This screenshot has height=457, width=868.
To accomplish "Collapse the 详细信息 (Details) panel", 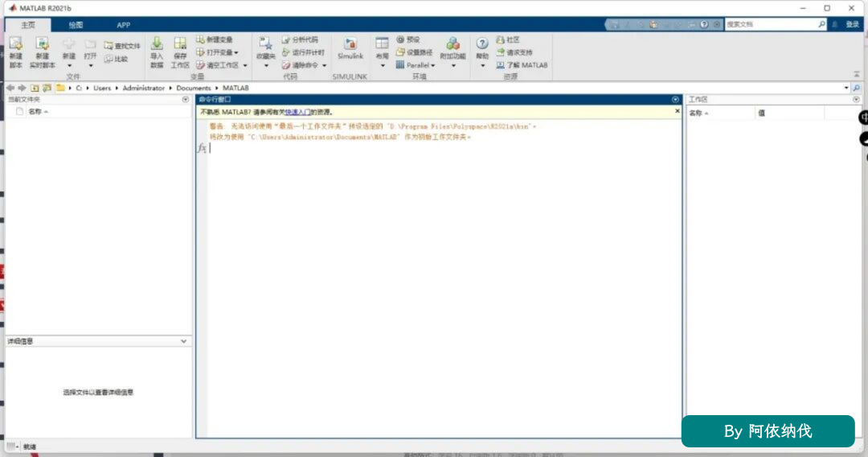I will point(184,341).
